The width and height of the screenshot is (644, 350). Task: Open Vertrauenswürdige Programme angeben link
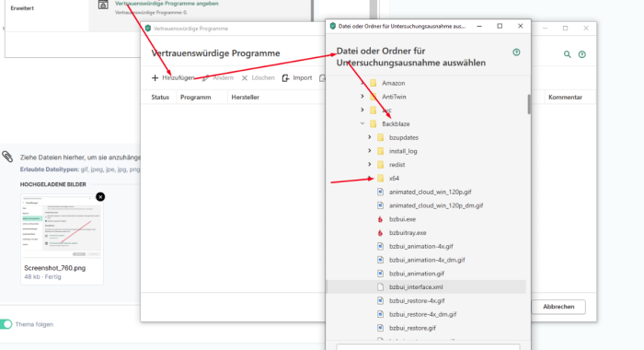[167, 4]
